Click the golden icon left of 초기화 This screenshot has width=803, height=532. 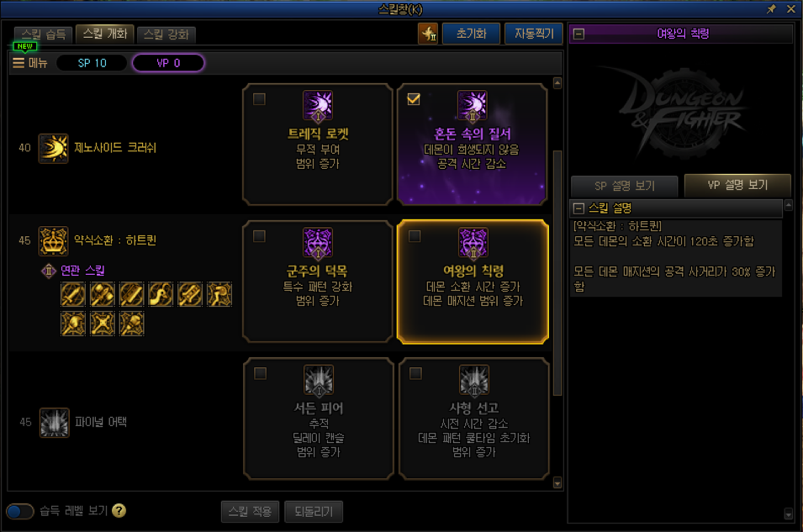[428, 34]
